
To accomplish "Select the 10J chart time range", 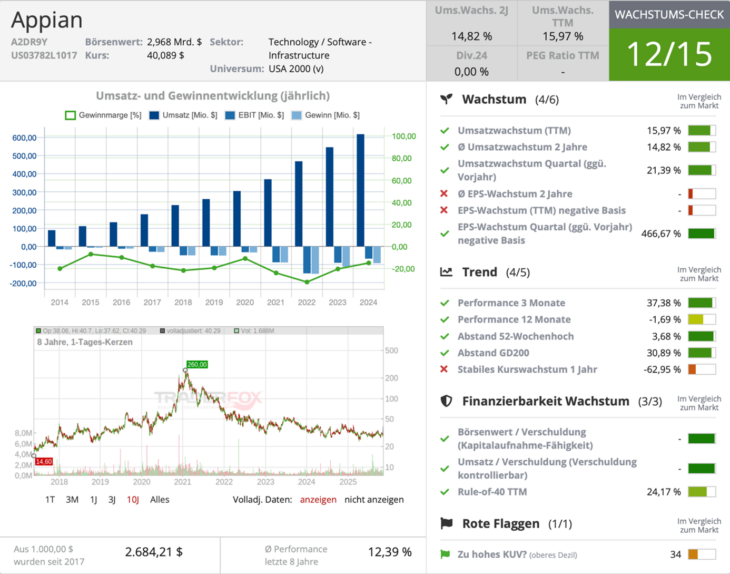I will point(133,499).
